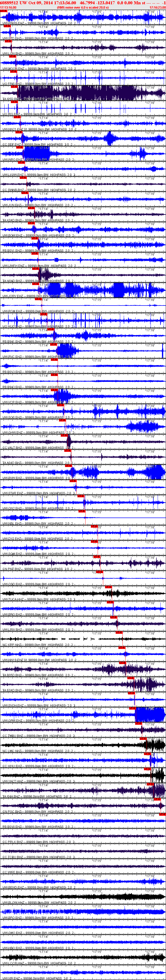The height and width of the screenshot is (980, 166).
Task: Select the UW.SOS EHZ station label
Action: 38,418
